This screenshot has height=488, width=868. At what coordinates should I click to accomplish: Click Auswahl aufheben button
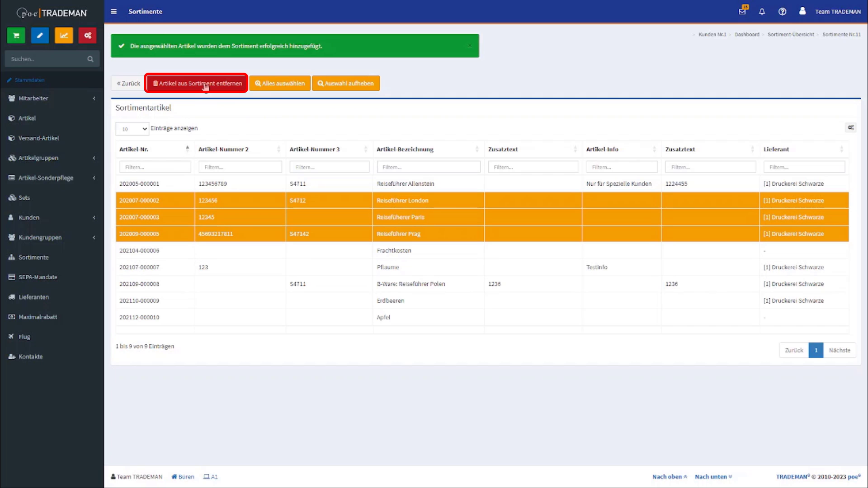[x=346, y=83]
